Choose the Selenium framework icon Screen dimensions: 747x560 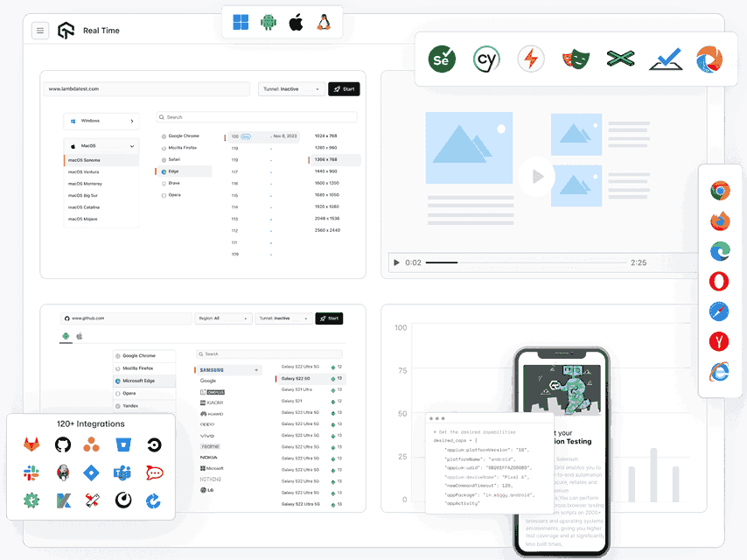(x=442, y=59)
